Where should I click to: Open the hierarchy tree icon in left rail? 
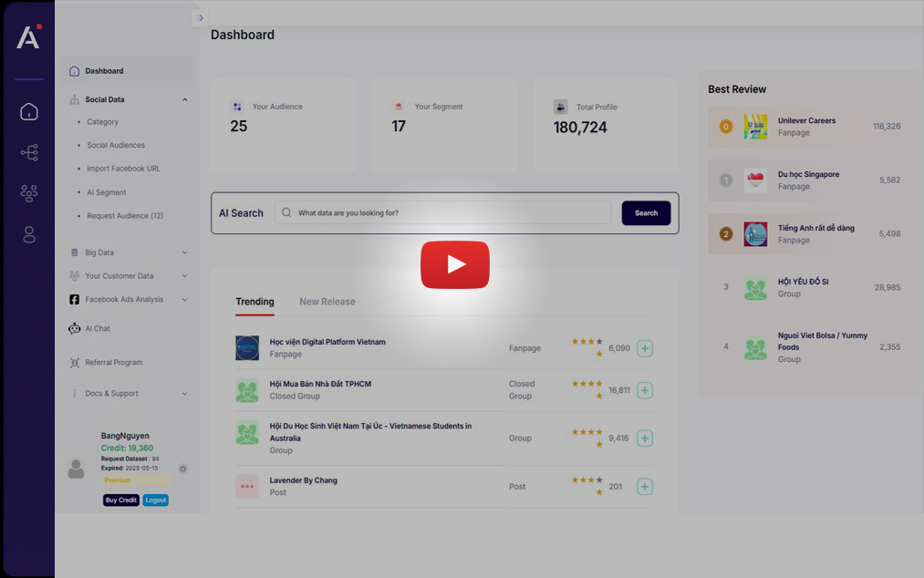coord(29,152)
